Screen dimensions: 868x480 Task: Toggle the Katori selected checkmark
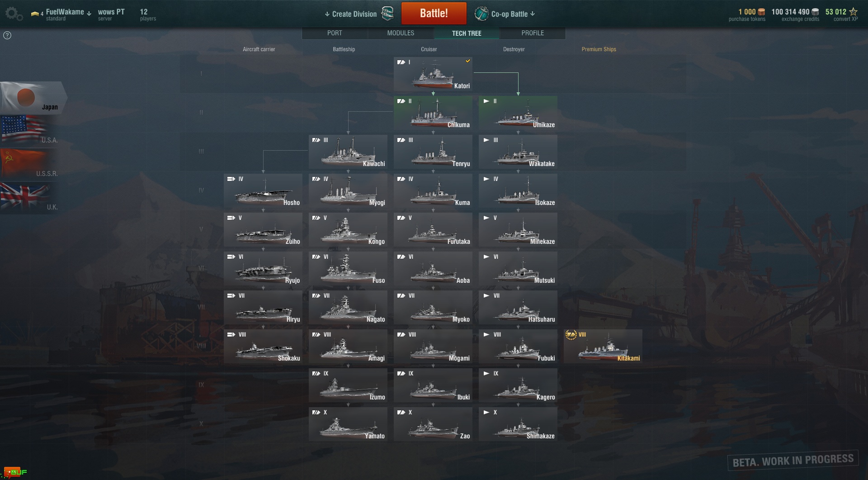468,61
